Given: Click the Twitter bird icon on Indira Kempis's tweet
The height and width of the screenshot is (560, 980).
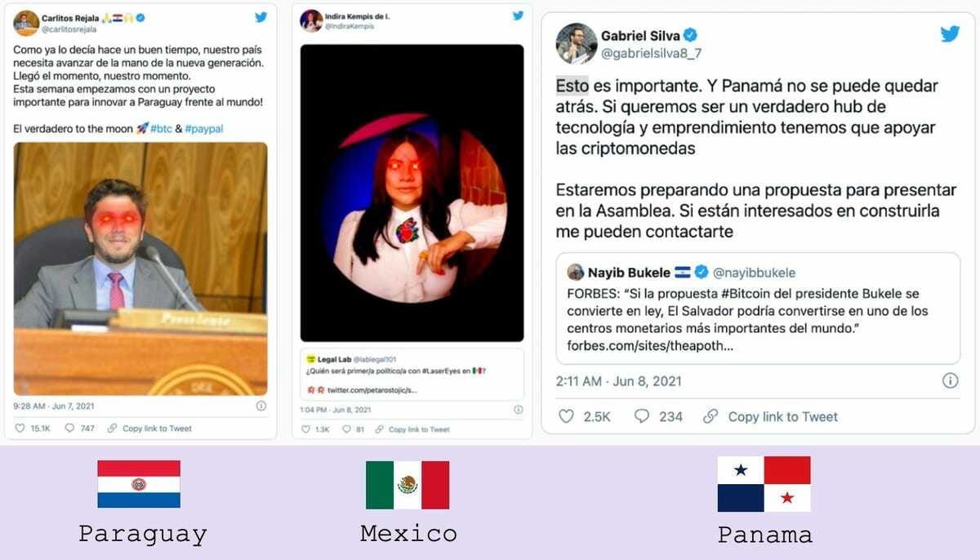Looking at the screenshot, I should [x=518, y=16].
